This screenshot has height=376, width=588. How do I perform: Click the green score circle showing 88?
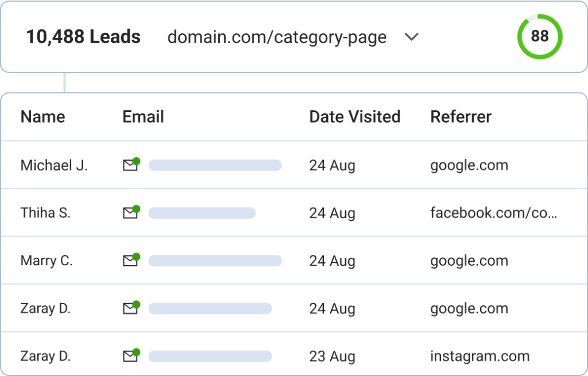coord(540,36)
